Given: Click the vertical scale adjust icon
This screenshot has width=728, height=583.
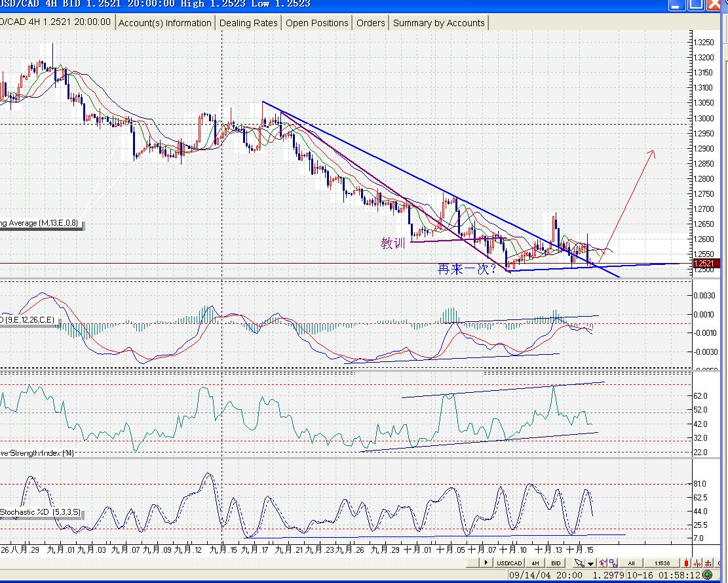Looking at the screenshot, I should coord(708,563).
